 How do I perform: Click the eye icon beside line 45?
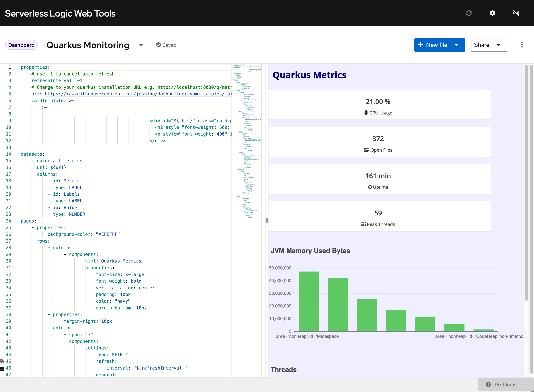(x=2, y=361)
